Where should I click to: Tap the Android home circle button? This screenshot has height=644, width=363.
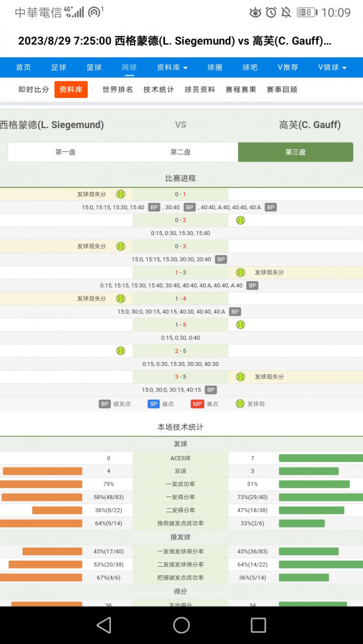[181, 625]
